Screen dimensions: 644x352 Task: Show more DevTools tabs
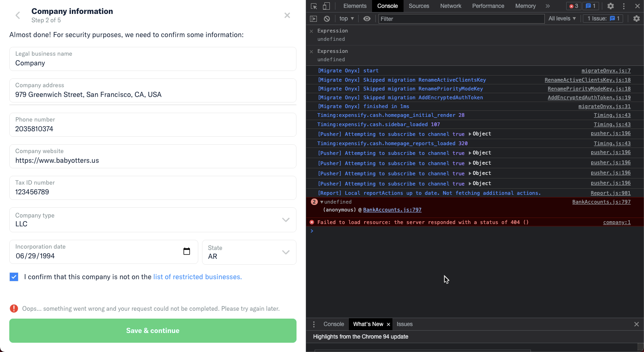[x=548, y=6]
